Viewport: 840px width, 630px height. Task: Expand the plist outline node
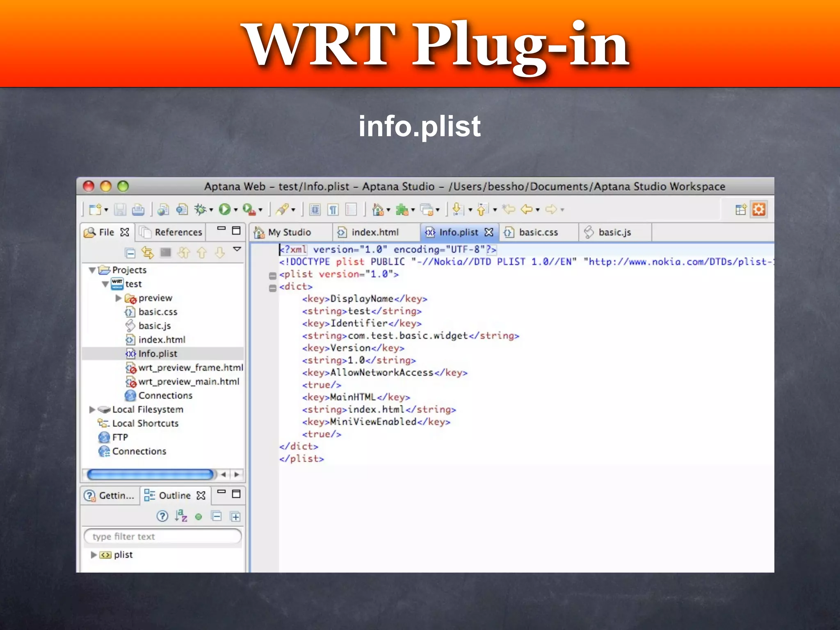94,555
